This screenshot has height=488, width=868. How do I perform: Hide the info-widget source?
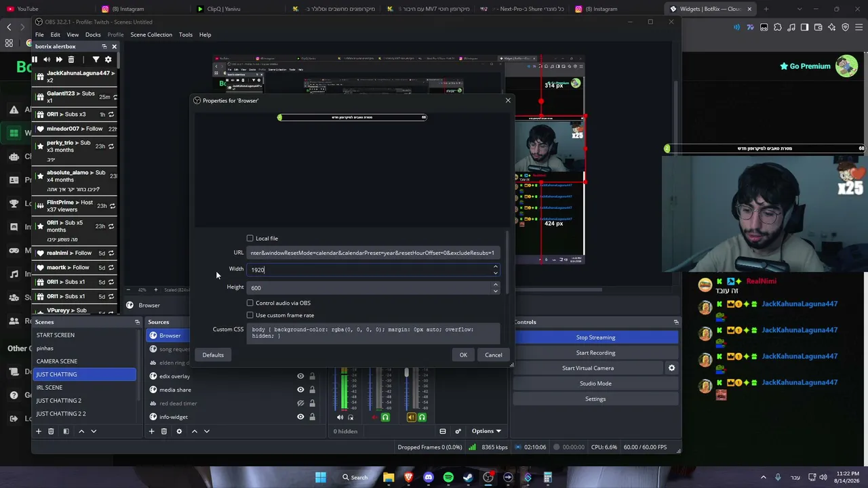point(300,417)
